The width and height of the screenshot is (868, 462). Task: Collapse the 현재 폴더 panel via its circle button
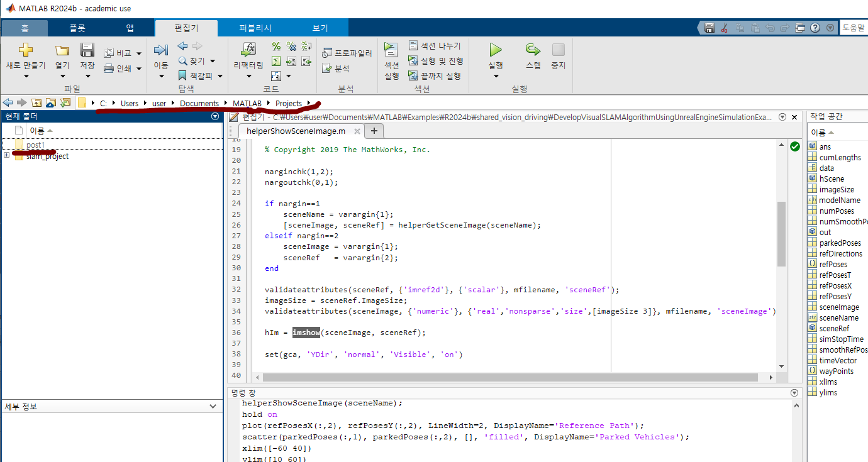point(214,116)
